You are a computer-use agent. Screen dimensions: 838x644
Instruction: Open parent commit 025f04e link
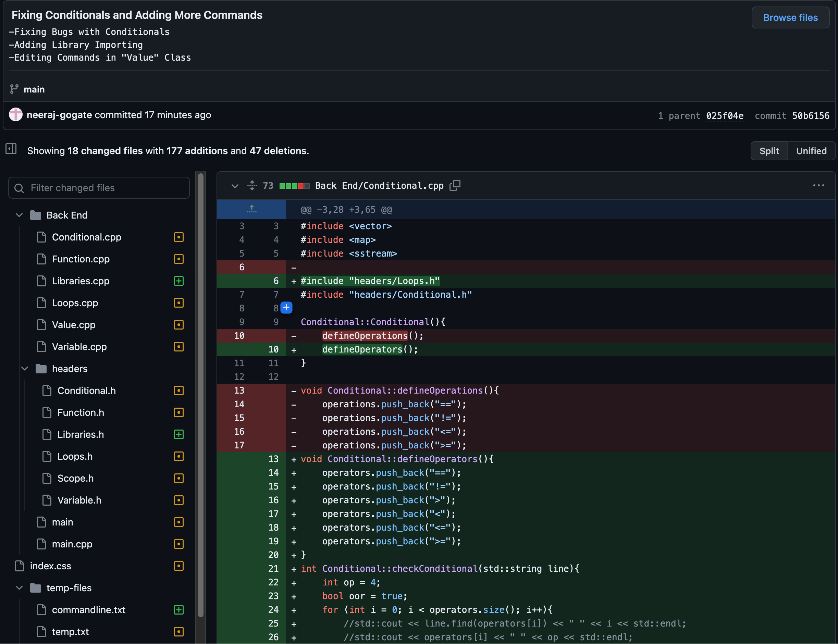[725, 116]
